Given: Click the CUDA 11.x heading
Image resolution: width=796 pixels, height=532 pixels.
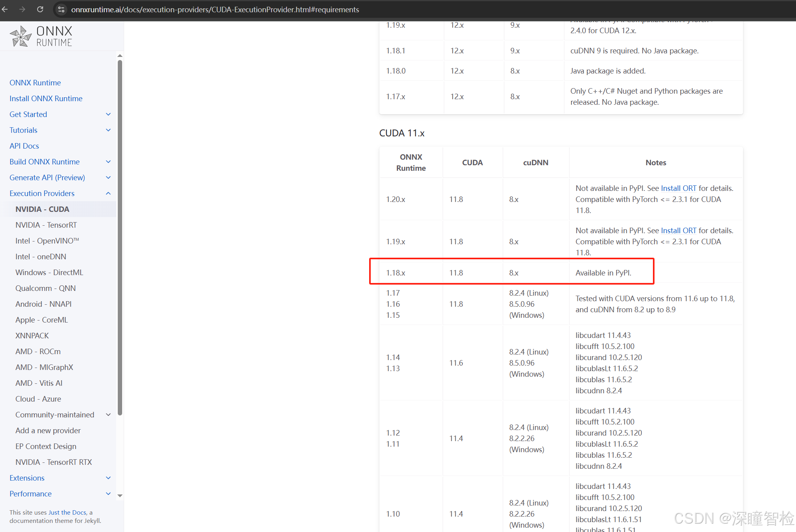Looking at the screenshot, I should (x=402, y=133).
